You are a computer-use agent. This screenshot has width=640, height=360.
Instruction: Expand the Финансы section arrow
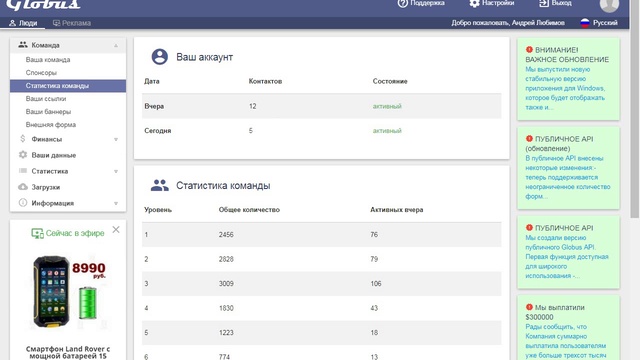116,139
